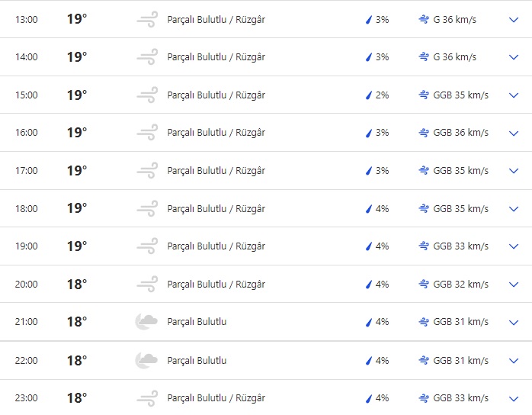Click the wind speed icon at 18:00
The image size is (532, 415).
coord(424,209)
